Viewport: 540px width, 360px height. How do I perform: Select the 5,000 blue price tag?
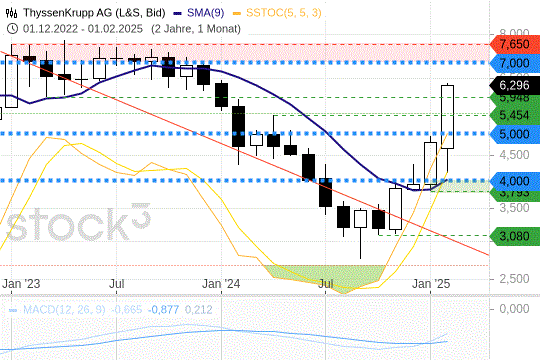515,134
